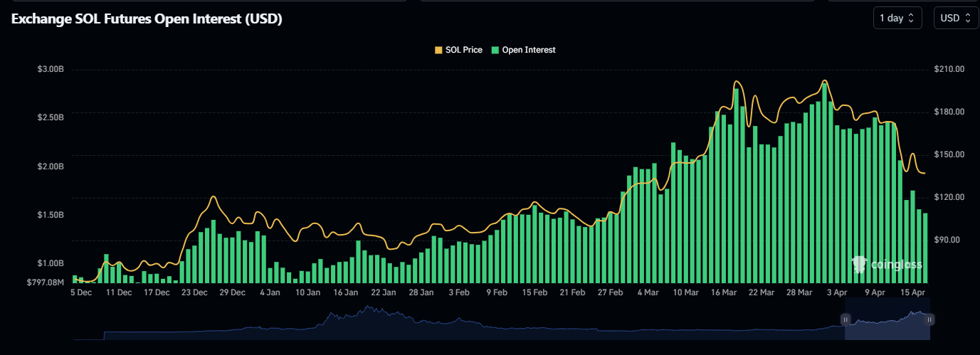The width and height of the screenshot is (980, 355).
Task: Click the $210.00 label on right axis
Action: point(949,70)
